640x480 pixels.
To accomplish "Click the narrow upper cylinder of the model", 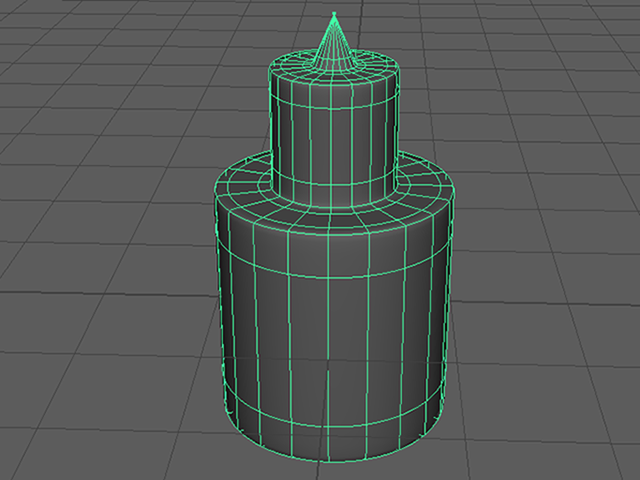I will (x=333, y=131).
